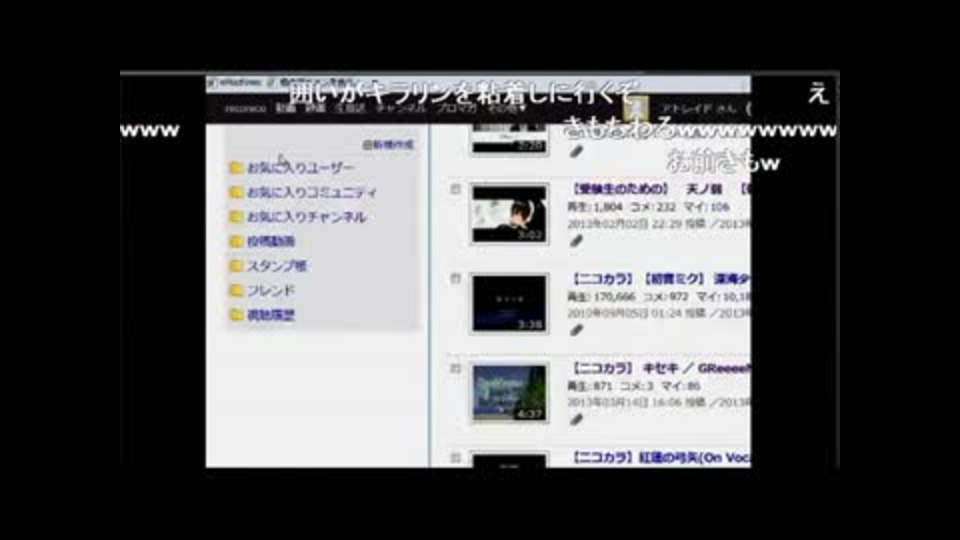Click pencil edit icon for キセキ video
The image size is (960, 540).
[x=576, y=420]
